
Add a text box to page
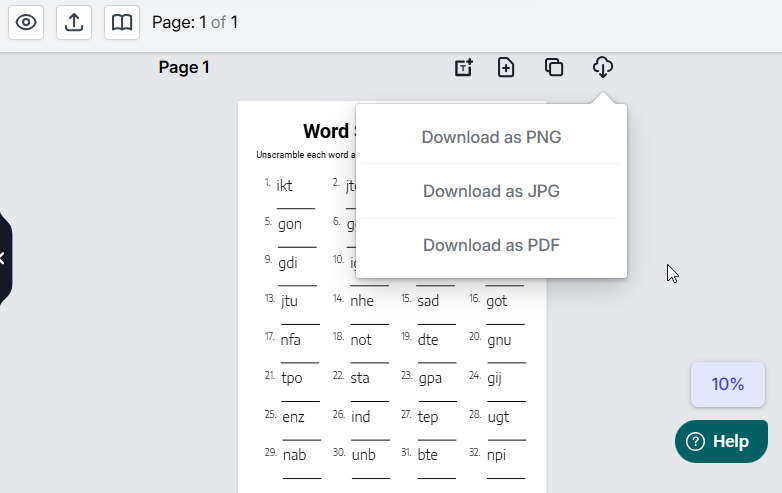point(463,68)
